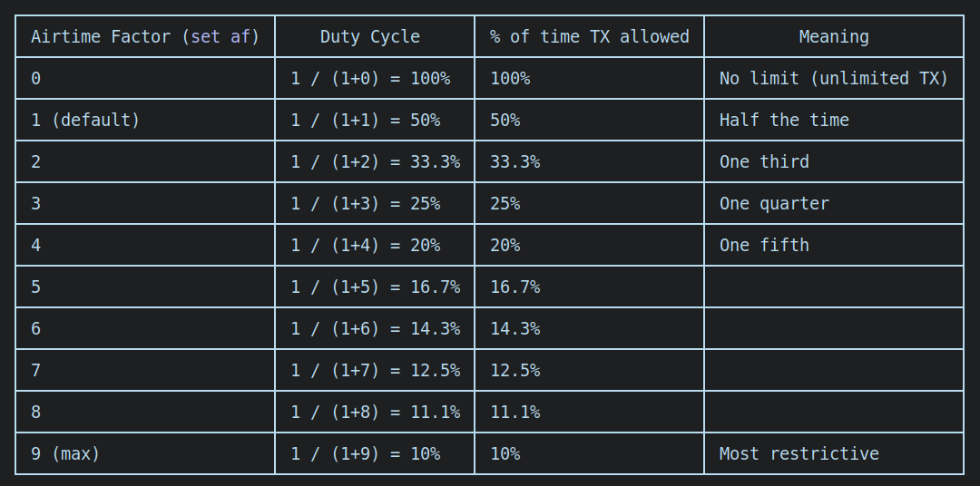Select the '9 (max)' airtime factor cell
Screen dimensions: 980x486
tap(65, 454)
